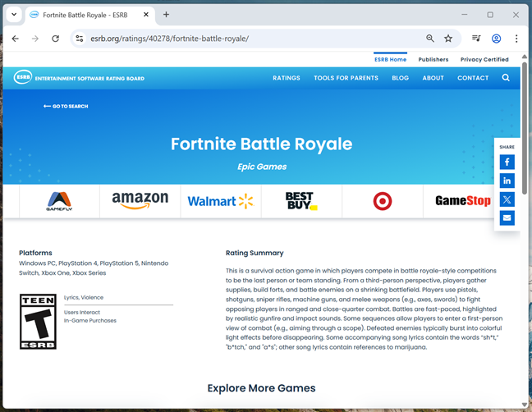
Task: Click the SHARE label
Action: 507,147
